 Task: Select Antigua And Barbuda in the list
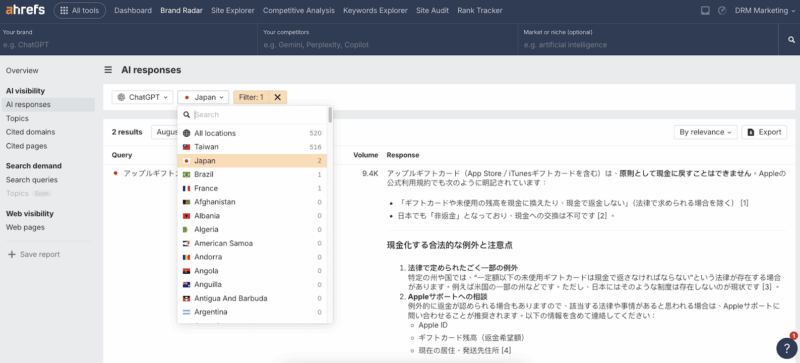coord(252,298)
